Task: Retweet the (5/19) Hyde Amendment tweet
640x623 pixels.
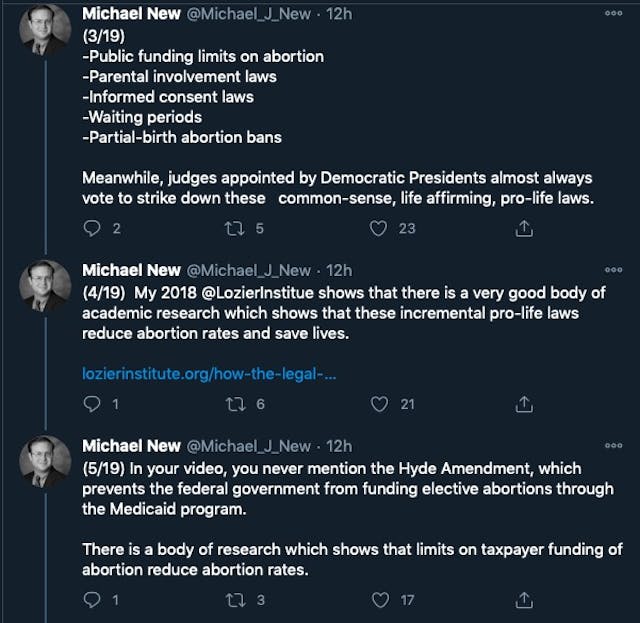Action: click(236, 600)
